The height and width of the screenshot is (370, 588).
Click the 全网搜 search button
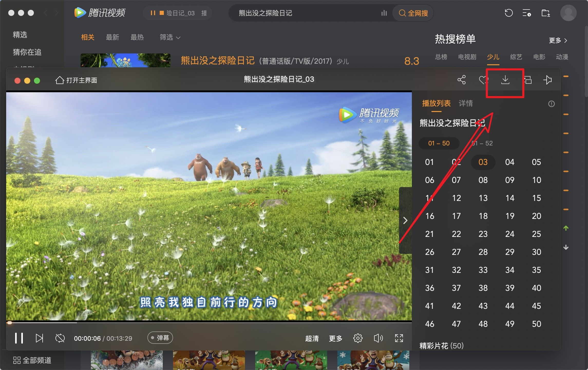point(413,13)
